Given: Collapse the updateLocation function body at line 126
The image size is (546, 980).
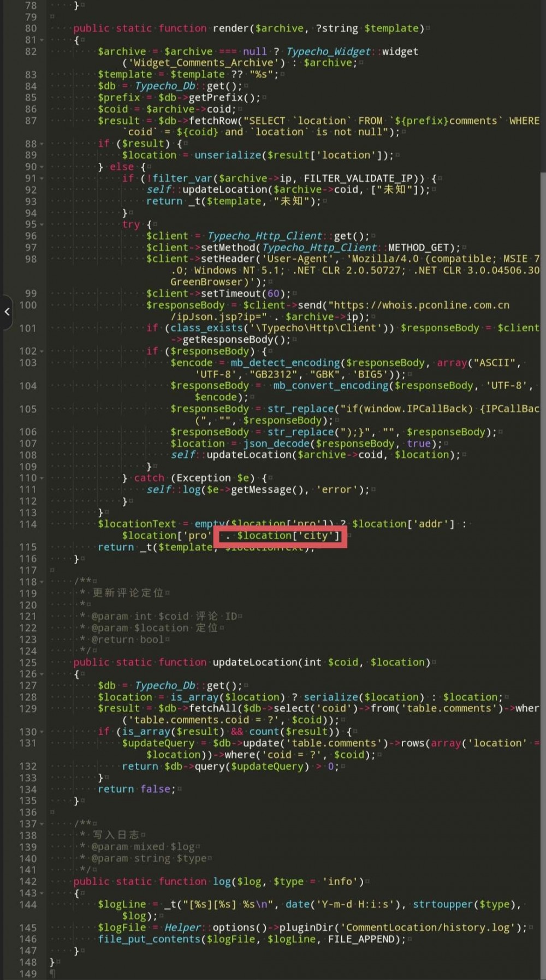Looking at the screenshot, I should coord(42,674).
